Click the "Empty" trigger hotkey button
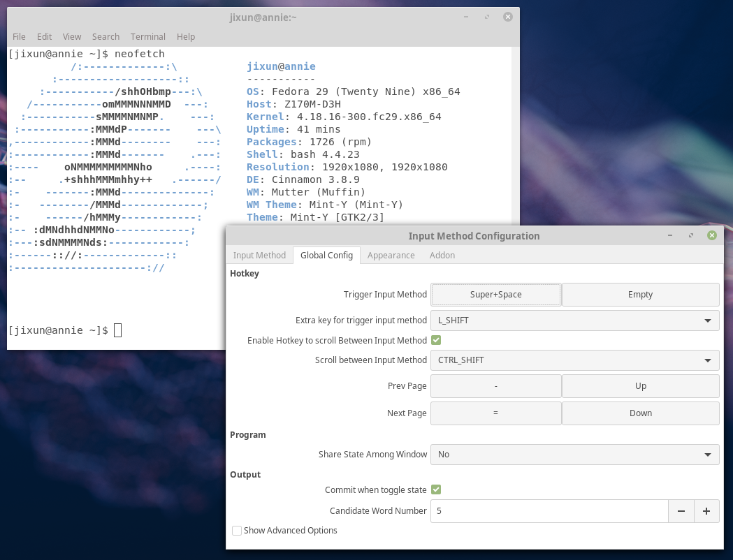Viewport: 733px width, 560px height. pos(640,294)
